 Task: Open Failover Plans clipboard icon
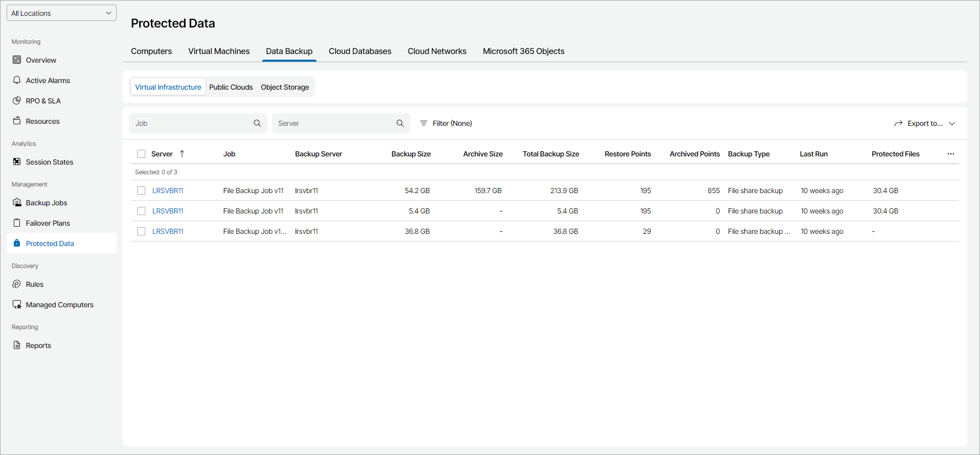pos(17,223)
